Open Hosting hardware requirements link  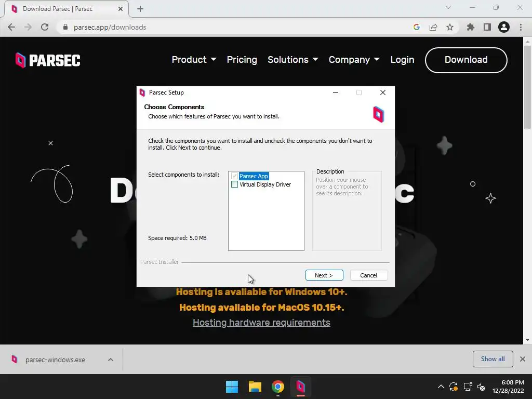tap(262, 322)
